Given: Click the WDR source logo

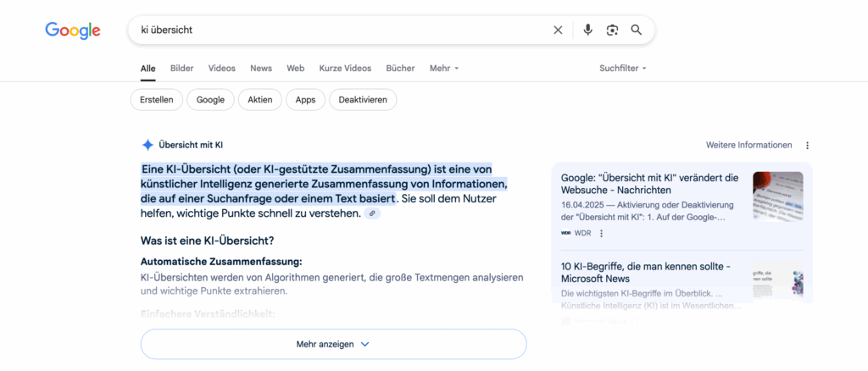Looking at the screenshot, I should click(565, 233).
